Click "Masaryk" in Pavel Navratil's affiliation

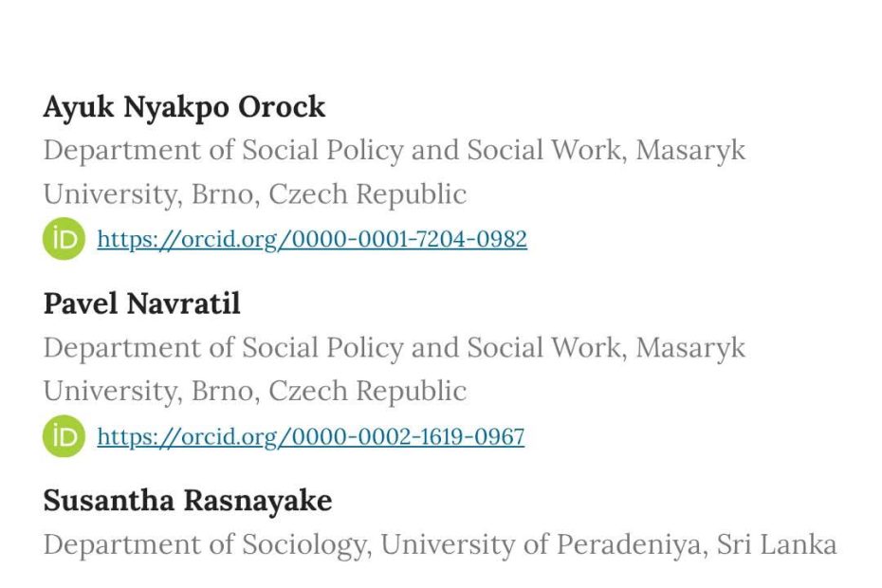690,347
